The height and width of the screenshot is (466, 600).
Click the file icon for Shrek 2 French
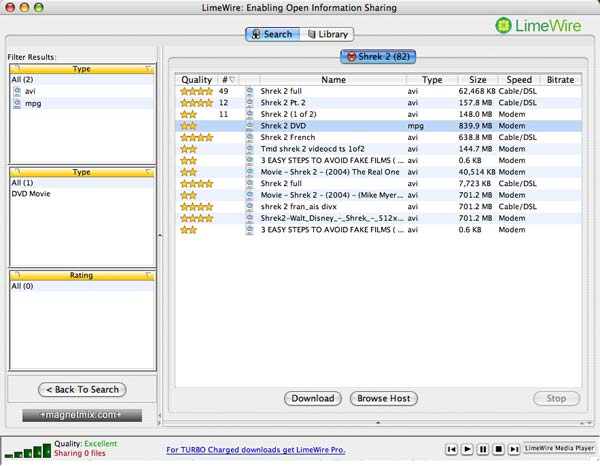[249, 137]
